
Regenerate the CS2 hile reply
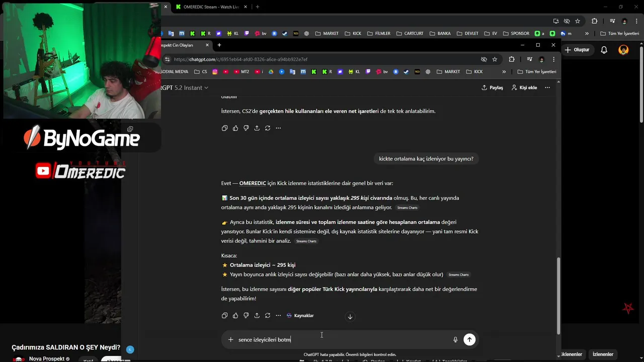(268, 128)
